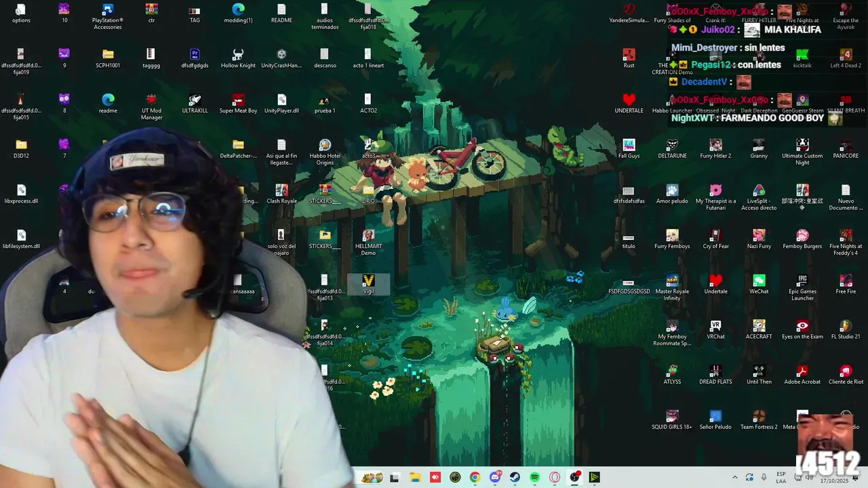Select the Fall Guys shortcut
The height and width of the screenshot is (488, 868).
(629, 149)
